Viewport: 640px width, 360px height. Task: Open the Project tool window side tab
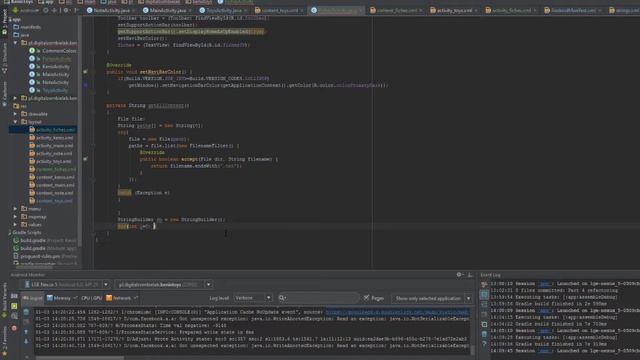point(4,22)
